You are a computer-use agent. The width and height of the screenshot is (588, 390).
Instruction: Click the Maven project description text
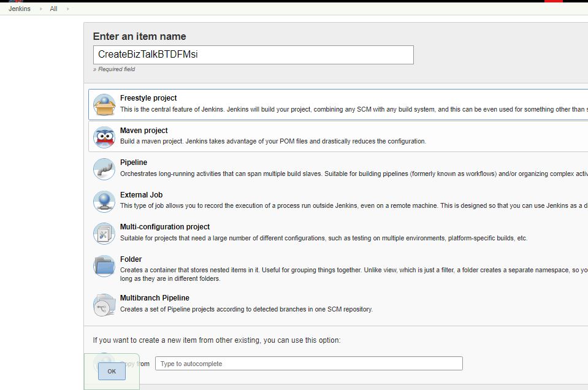coord(273,142)
